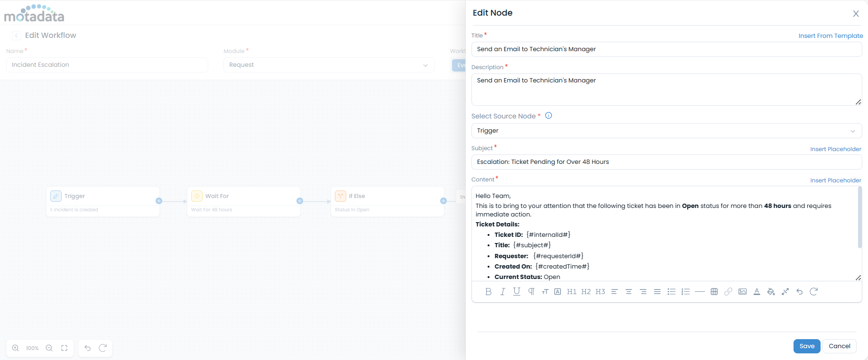Align content text right

643,292
